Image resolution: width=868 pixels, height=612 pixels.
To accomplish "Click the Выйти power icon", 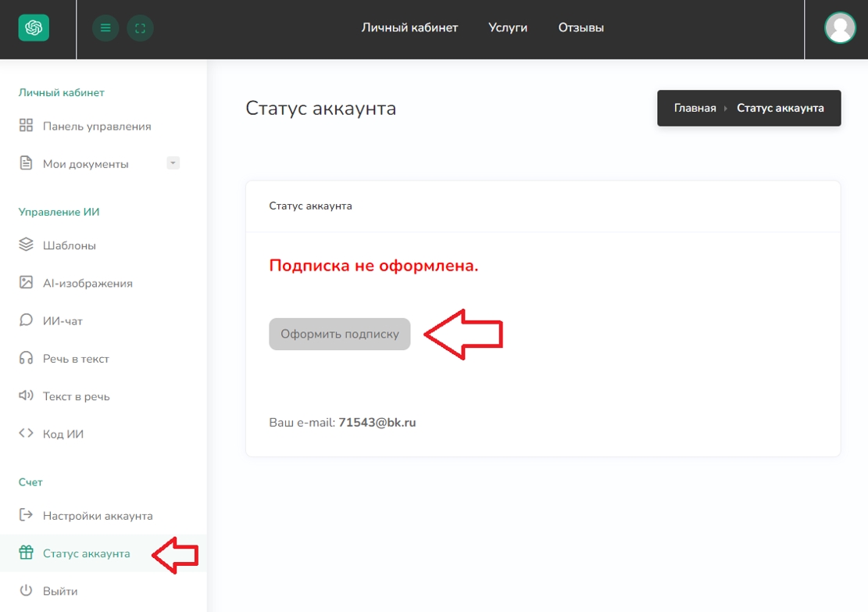I will (26, 590).
